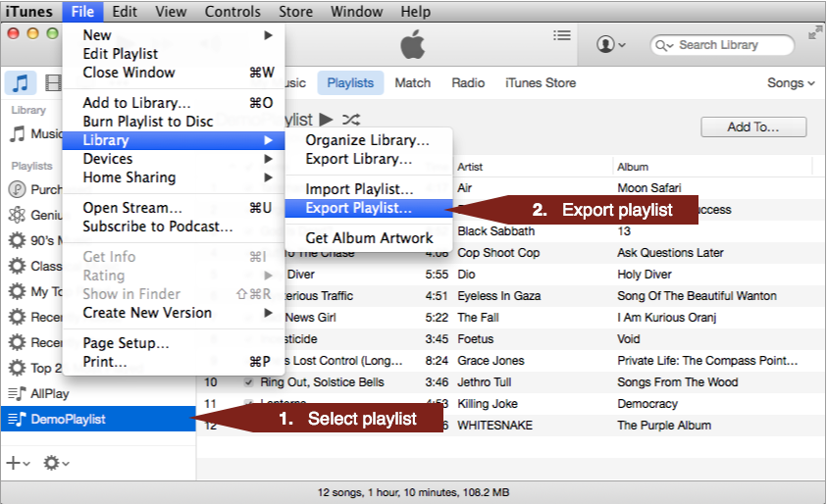Select DemoPlaylist in the sidebar
This screenshot has height=504, width=827.
coord(98,419)
